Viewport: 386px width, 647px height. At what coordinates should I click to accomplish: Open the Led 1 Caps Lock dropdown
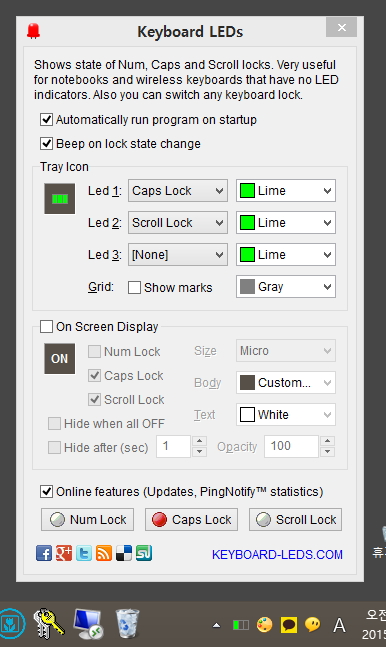[178, 191]
